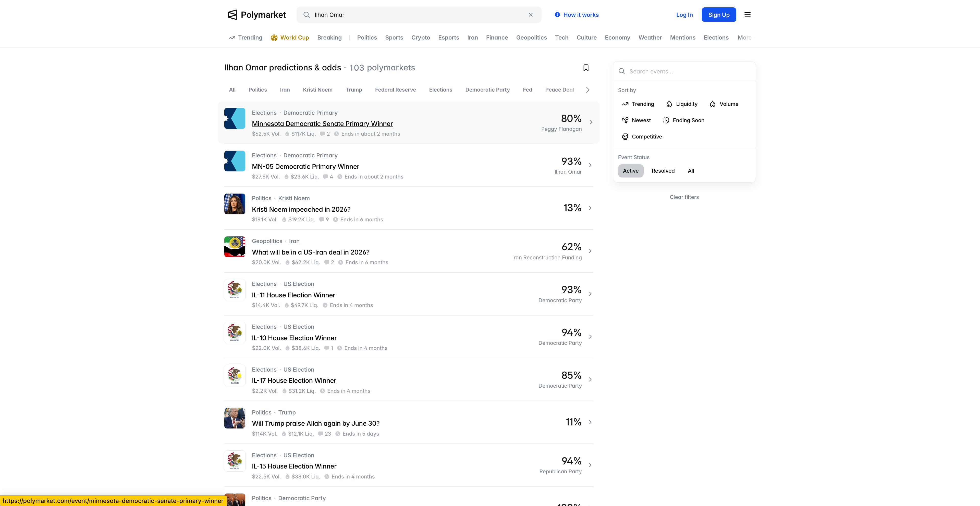Open the IL-17 House Election row chevron
This screenshot has width=980, height=506.
pos(591,380)
